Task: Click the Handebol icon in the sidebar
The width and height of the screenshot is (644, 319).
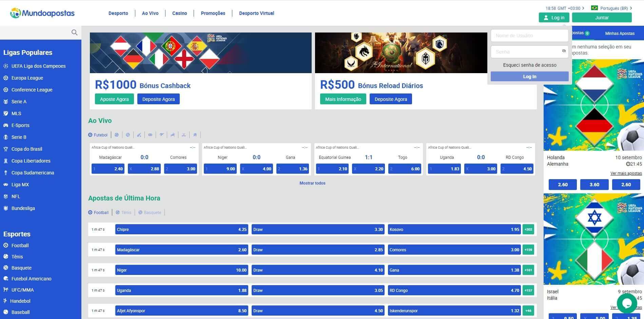Action: point(6,301)
